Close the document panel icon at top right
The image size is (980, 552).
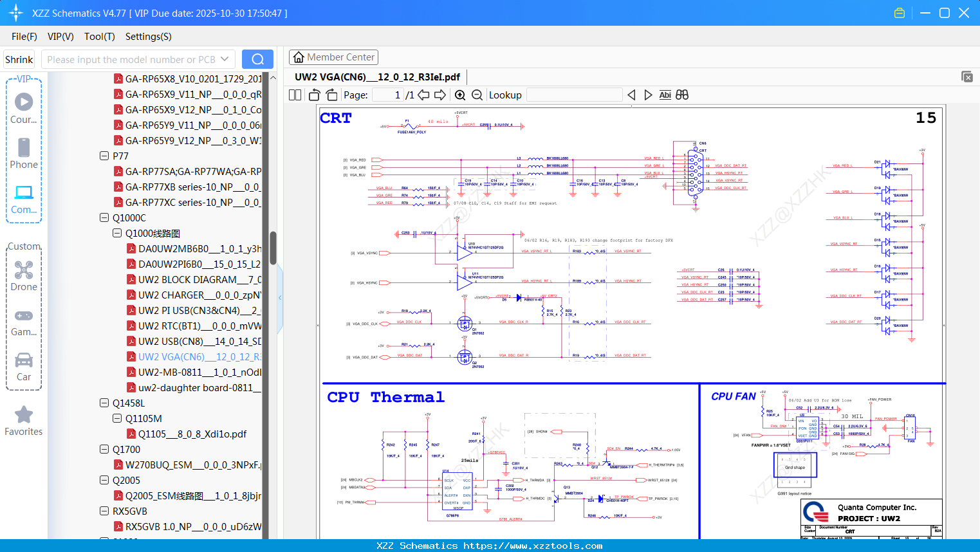click(967, 77)
